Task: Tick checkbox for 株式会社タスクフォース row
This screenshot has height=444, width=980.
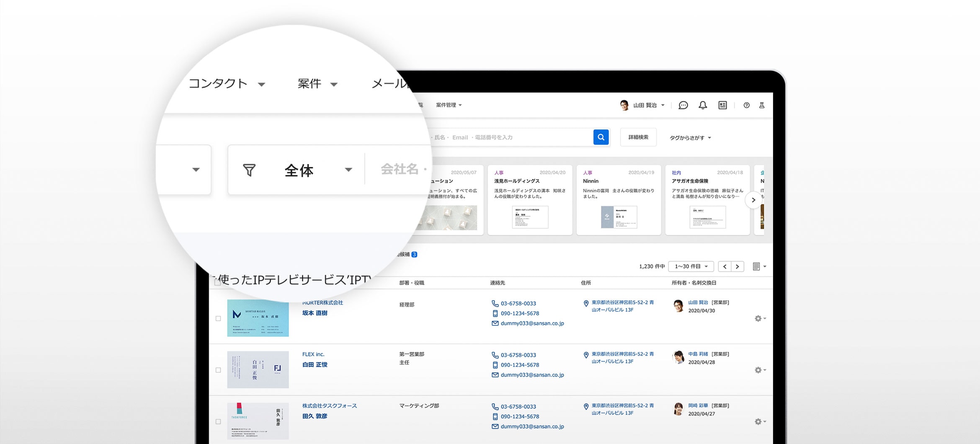Action: coord(218,421)
